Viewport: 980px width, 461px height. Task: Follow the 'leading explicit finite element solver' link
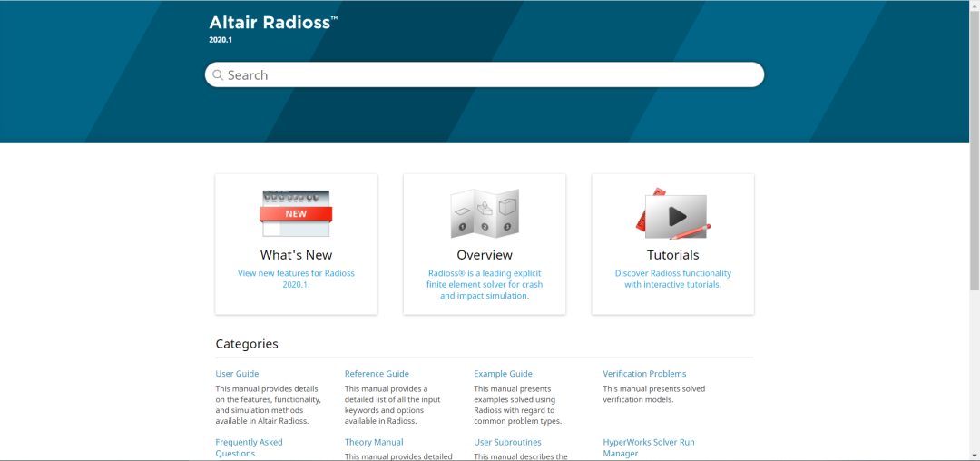(485, 284)
